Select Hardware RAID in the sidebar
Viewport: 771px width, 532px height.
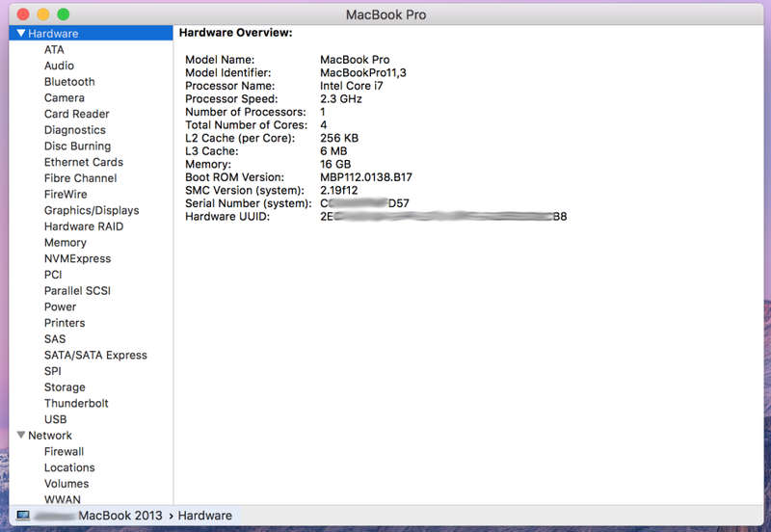[84, 226]
